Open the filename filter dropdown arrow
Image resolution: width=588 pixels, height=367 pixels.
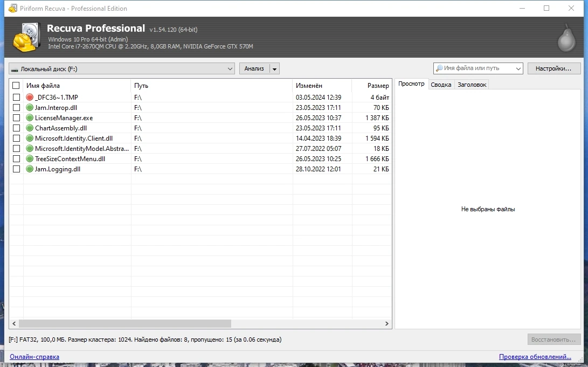pyautogui.click(x=518, y=68)
